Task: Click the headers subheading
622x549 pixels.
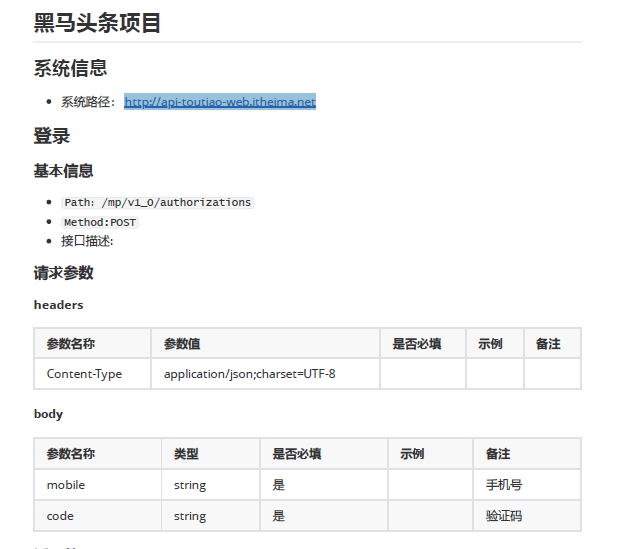Action: click(59, 305)
